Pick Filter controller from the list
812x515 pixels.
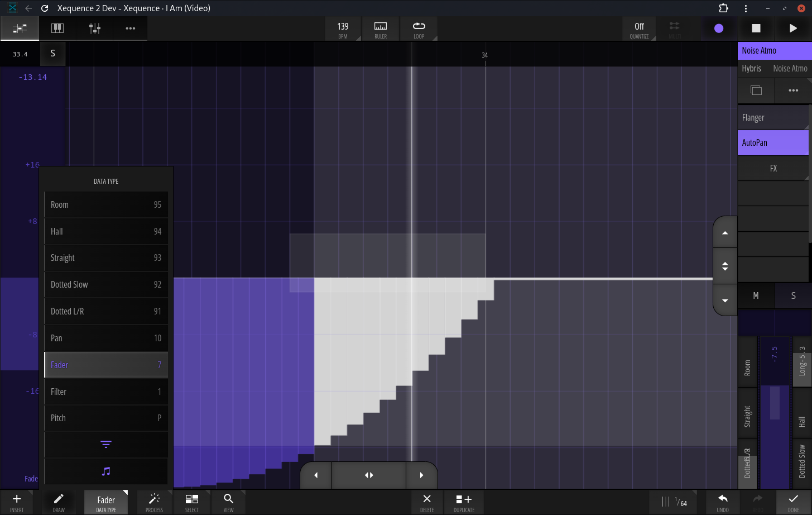pyautogui.click(x=106, y=392)
